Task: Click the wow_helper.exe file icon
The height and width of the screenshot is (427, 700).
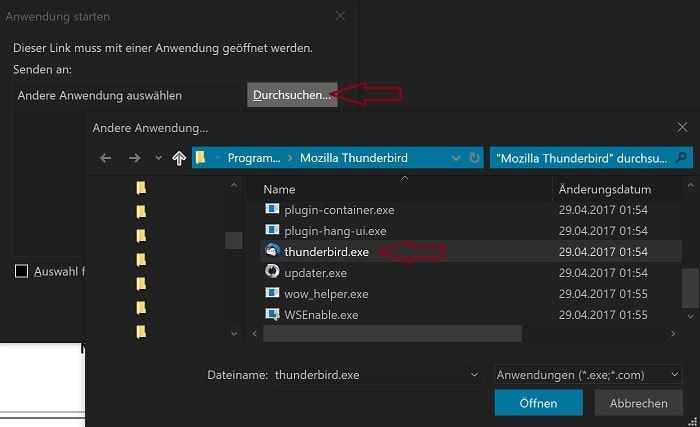Action: 272,293
